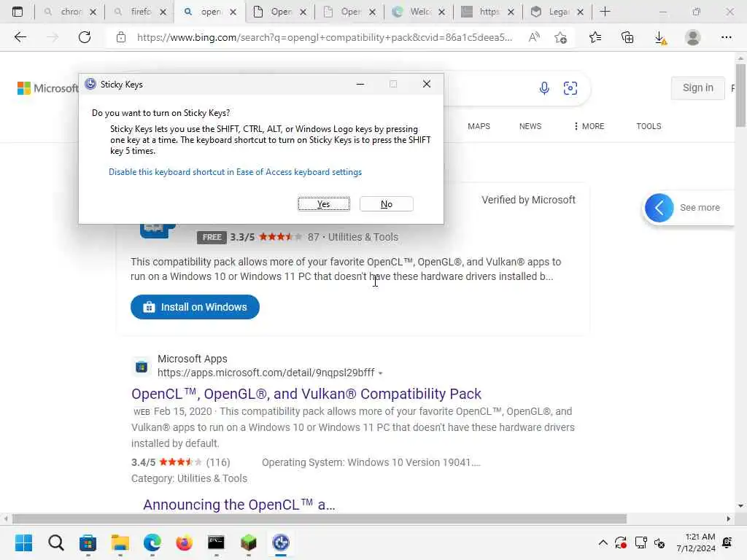This screenshot has height=560, width=747.
Task: Select the NEWS search tab
Action: (530, 126)
